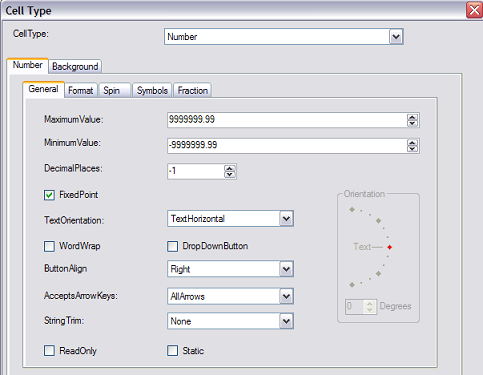Decrease MinimumValue with down spinner arrow
Viewport: 483px width, 375px height.
tap(412, 149)
